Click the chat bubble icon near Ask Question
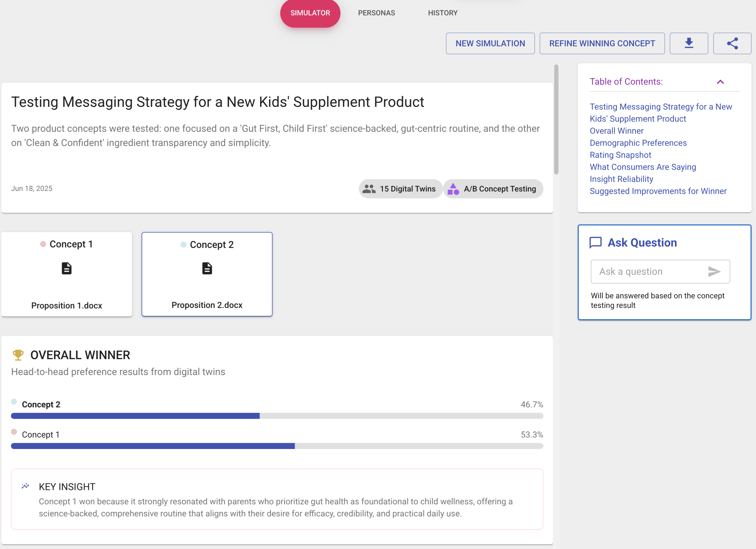Viewport: 756px width, 549px height. pyautogui.click(x=595, y=243)
